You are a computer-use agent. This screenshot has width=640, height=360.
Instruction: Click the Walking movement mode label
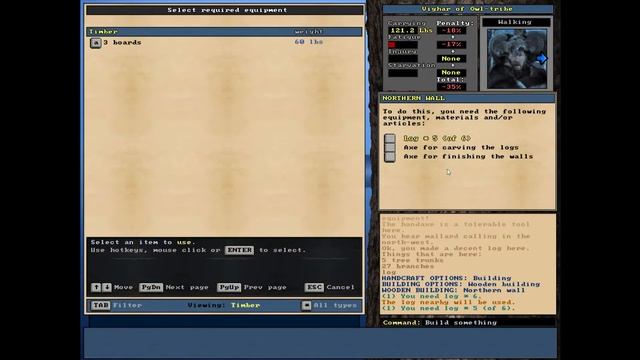[x=515, y=22]
